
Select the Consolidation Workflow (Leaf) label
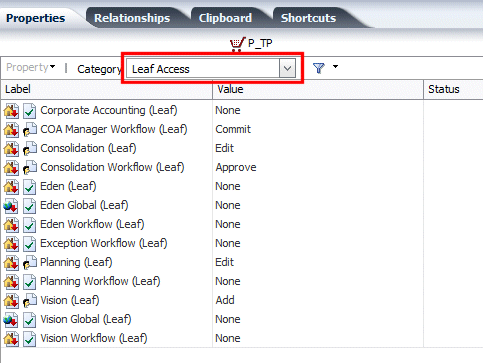click(x=112, y=167)
